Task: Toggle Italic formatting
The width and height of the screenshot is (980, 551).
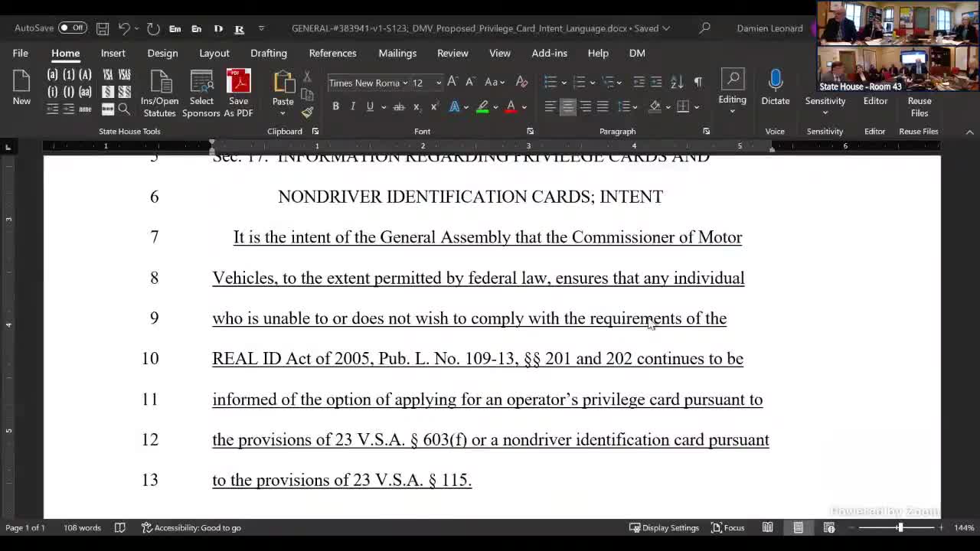Action: (x=352, y=107)
